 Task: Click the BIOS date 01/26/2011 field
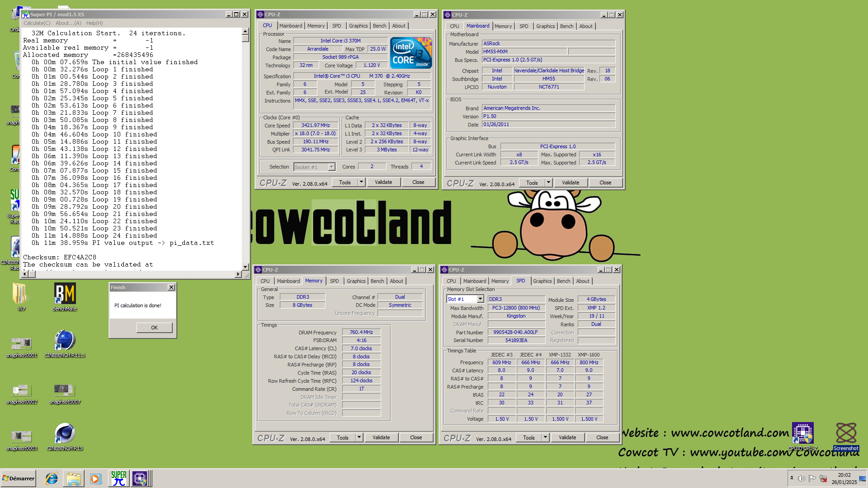[548, 124]
